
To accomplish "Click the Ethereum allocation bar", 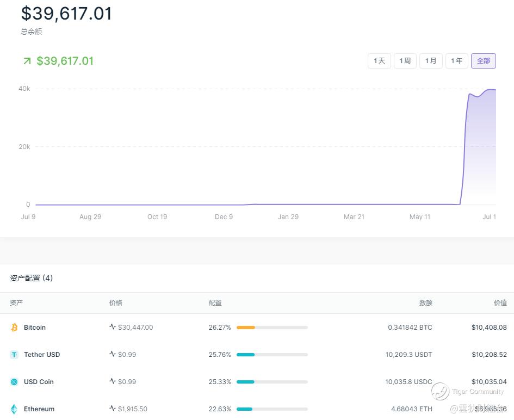I will tap(245, 409).
